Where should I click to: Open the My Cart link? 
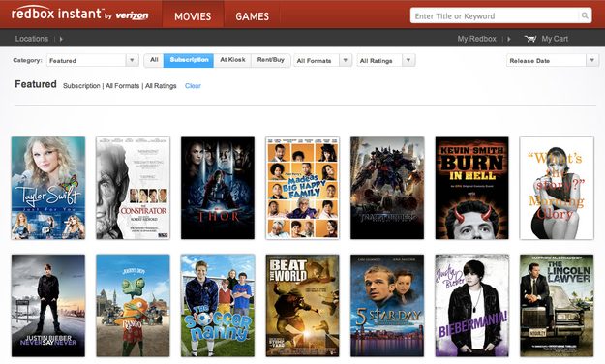click(555, 39)
